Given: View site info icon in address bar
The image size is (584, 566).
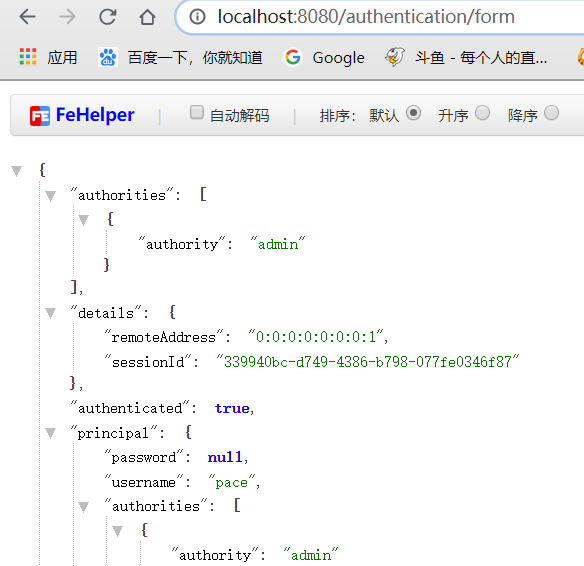Looking at the screenshot, I should 197,17.
